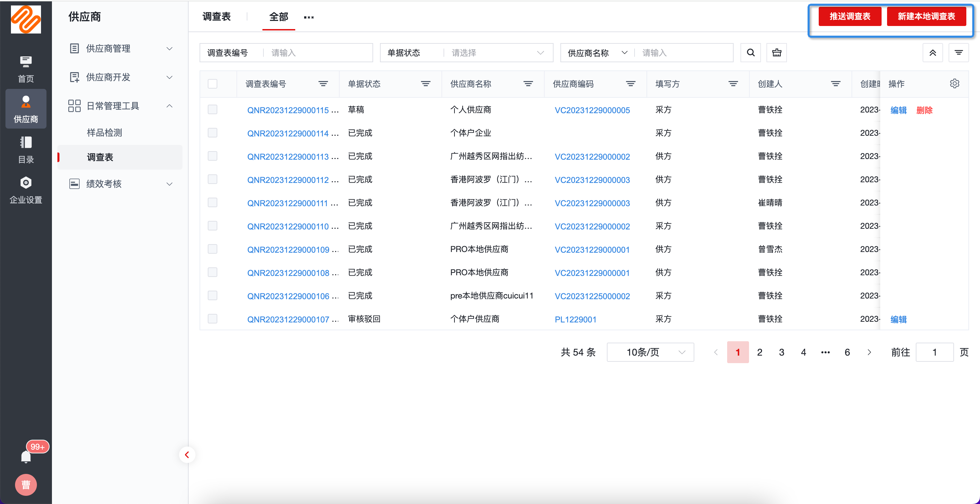Open notifications bell with 99+ badge
The width and height of the screenshot is (980, 504).
(26, 456)
